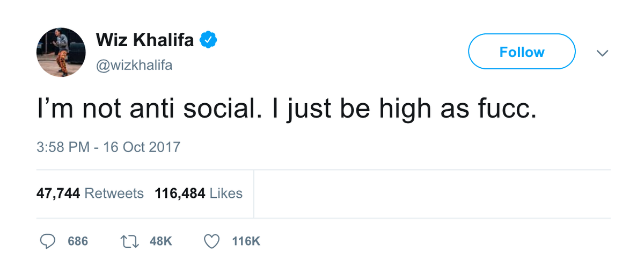This screenshot has height=272, width=644.
Task: Open Wiz Khalifa's profile avatar
Action: point(61,52)
